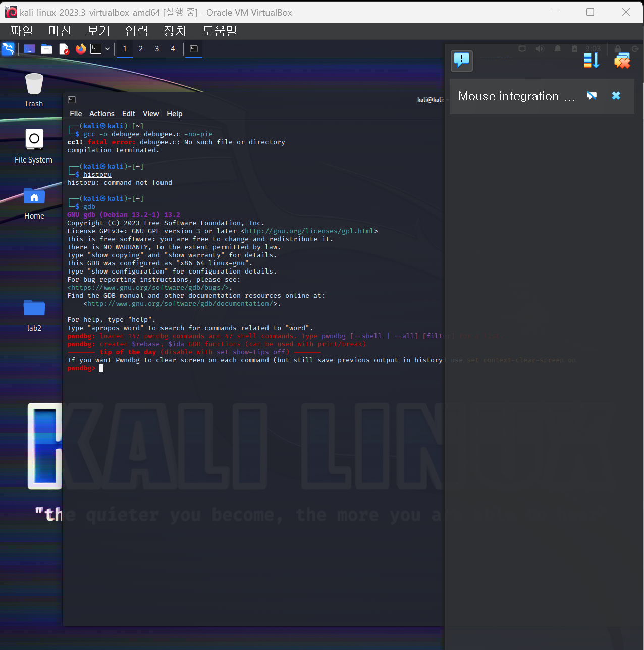The image size is (644, 650).
Task: Click the 'tip of the day' pwndbg line
Action: 194,352
